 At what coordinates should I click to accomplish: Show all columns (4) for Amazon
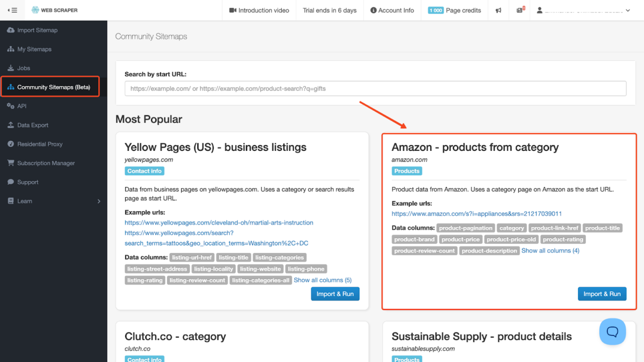point(550,250)
